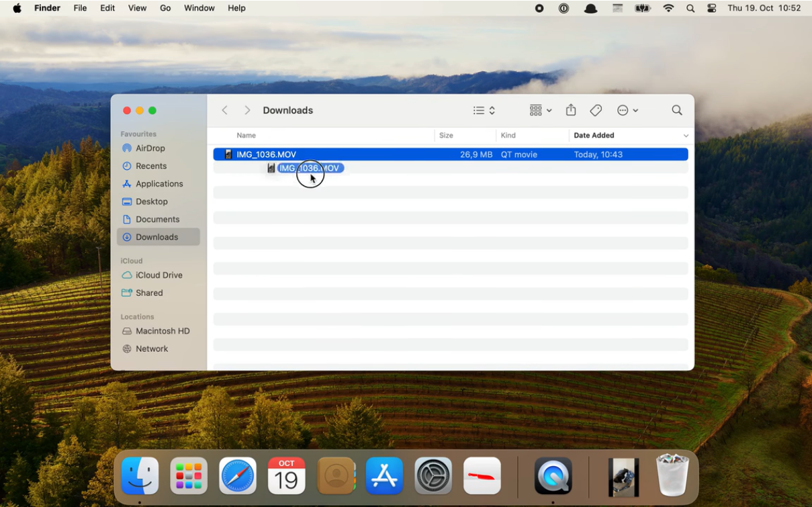812x507 pixels.
Task: Open Control Centre
Action: pyautogui.click(x=712, y=8)
